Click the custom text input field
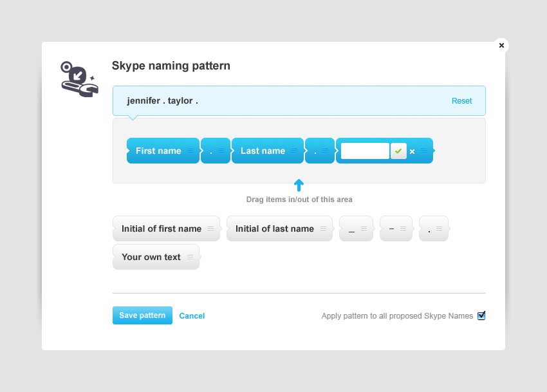 365,151
